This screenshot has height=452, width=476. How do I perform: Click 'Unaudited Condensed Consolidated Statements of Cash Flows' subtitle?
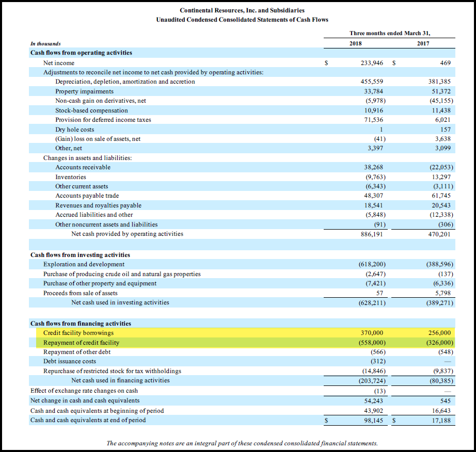tap(242, 20)
